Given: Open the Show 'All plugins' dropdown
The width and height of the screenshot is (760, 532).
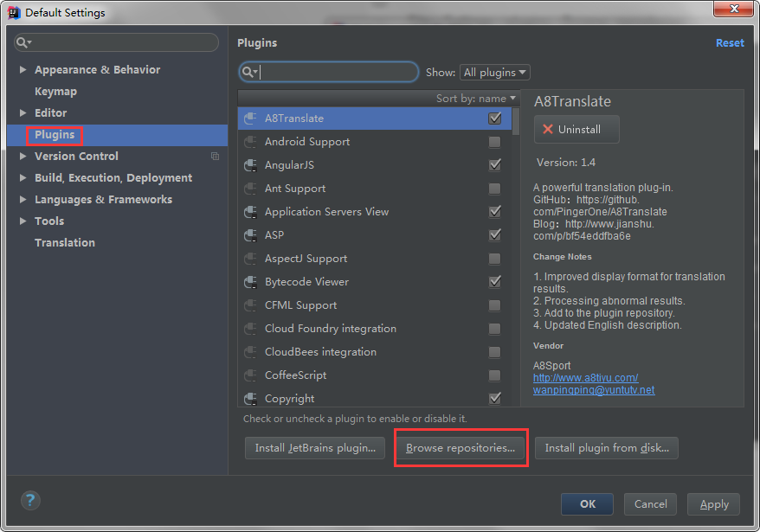Looking at the screenshot, I should 494,72.
